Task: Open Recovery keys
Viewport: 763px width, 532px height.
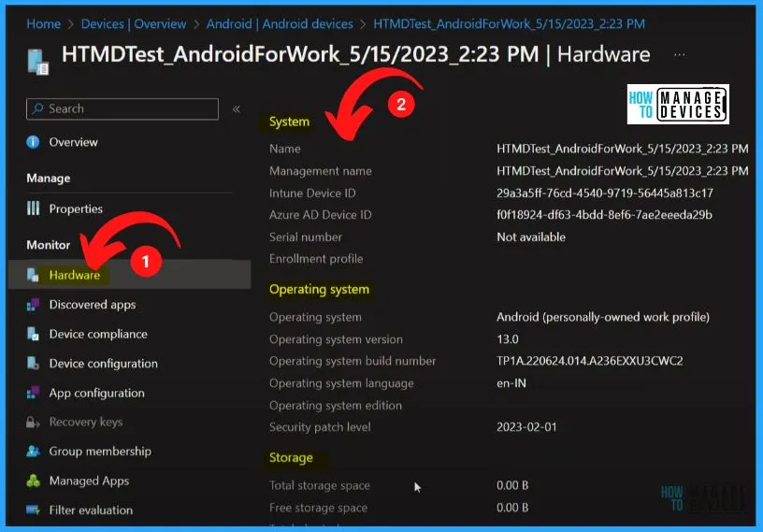Action: point(86,422)
